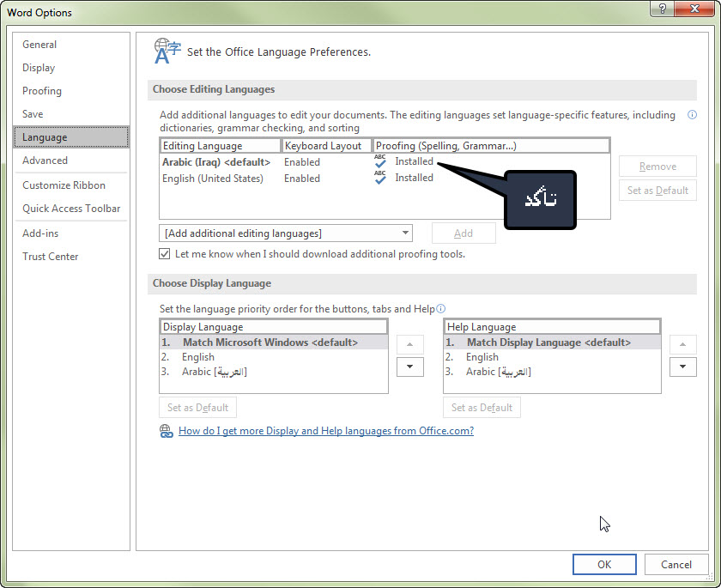Viewport: 721px width, 588px height.
Task: Click info icon beside buttons, tabs and Help text
Action: [440, 308]
